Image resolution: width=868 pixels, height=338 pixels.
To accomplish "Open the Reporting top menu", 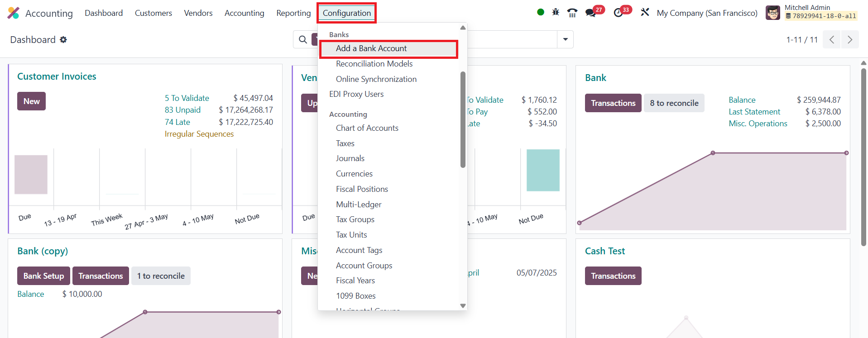I will [293, 13].
